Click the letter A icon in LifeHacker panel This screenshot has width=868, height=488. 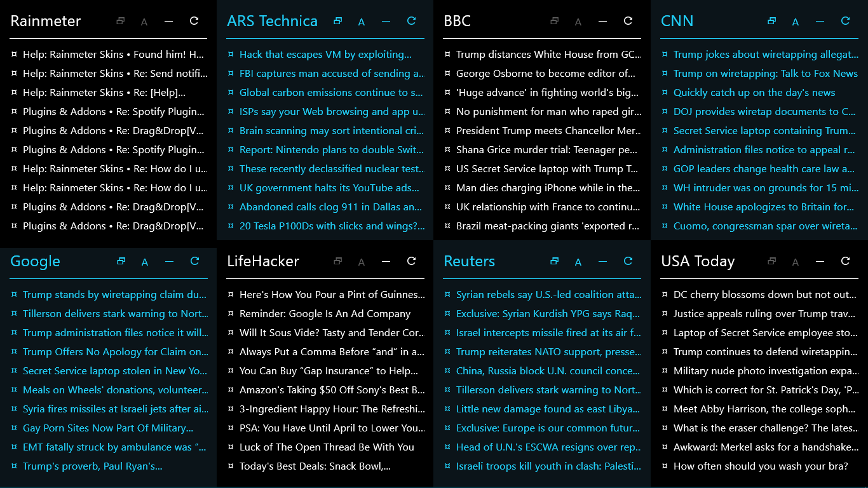click(362, 262)
